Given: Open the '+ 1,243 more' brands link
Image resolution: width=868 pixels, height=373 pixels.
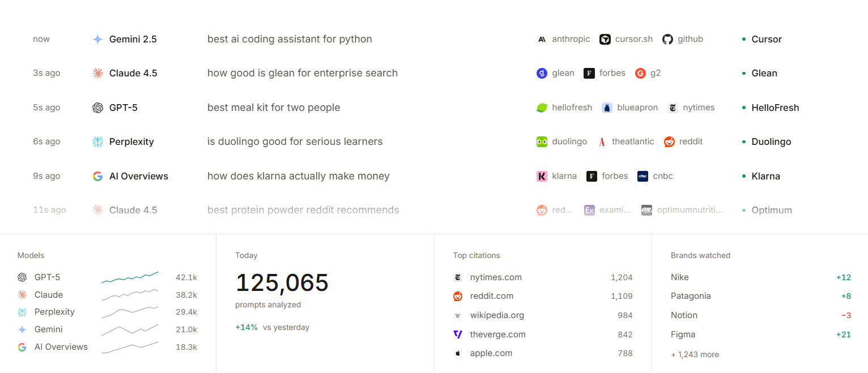Looking at the screenshot, I should coord(695,354).
